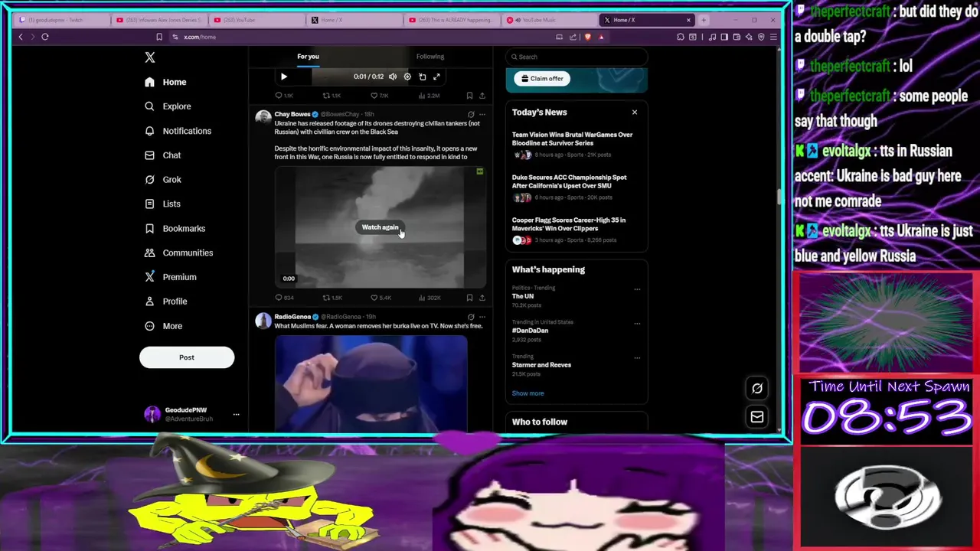Open Notifications in the X sidebar
980x551 pixels.
(x=178, y=131)
